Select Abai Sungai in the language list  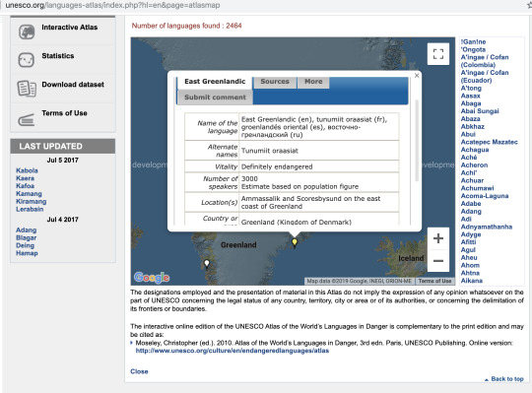[x=480, y=111]
